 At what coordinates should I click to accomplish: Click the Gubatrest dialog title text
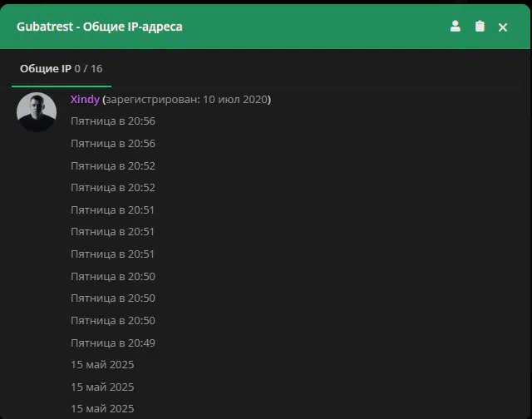pyautogui.click(x=100, y=27)
